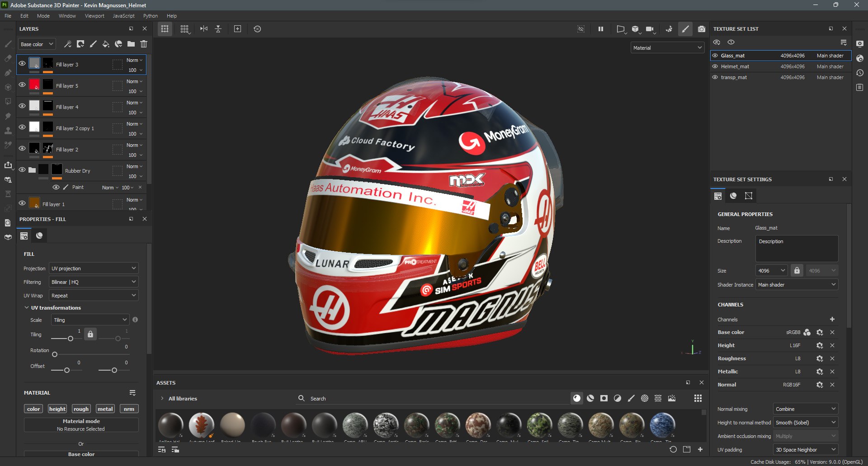Screen dimensions: 868x466
Task: Toggle the texture size lock
Action: click(797, 271)
